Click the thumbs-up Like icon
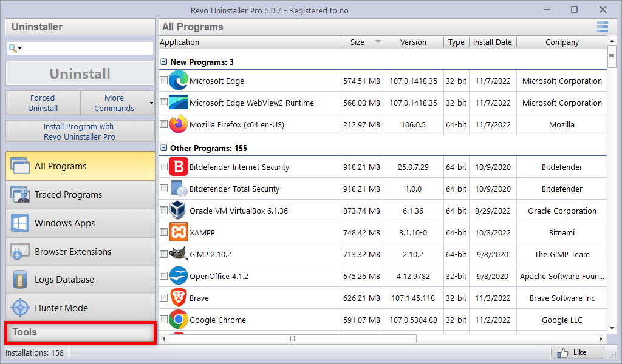The height and width of the screenshot is (364, 622). tap(562, 352)
